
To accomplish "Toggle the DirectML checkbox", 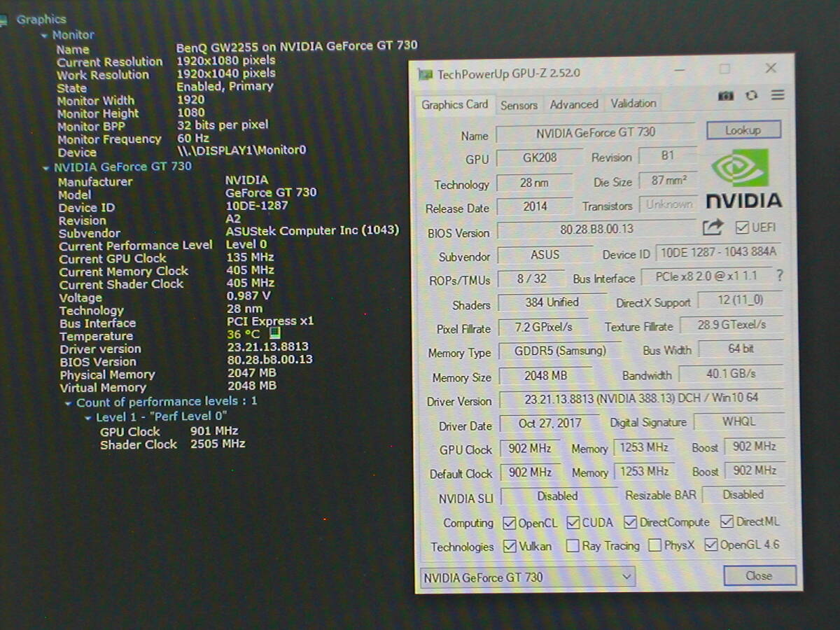I will (x=727, y=521).
